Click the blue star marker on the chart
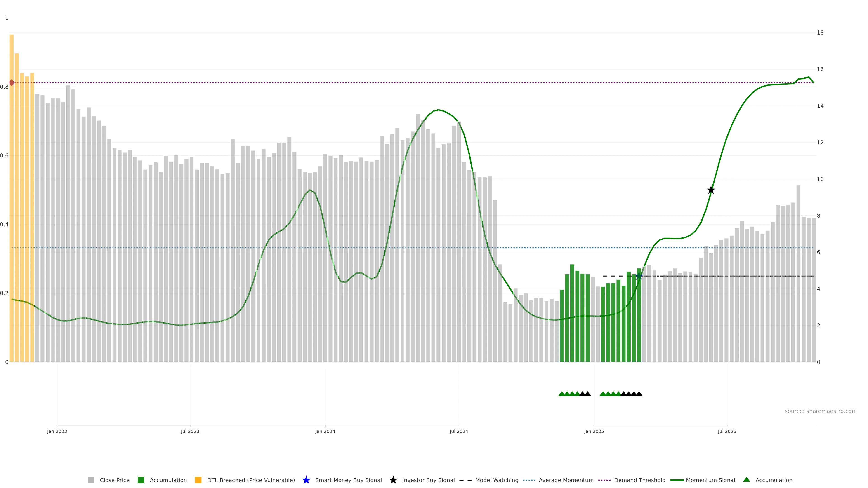The width and height of the screenshot is (868, 488). point(639,276)
